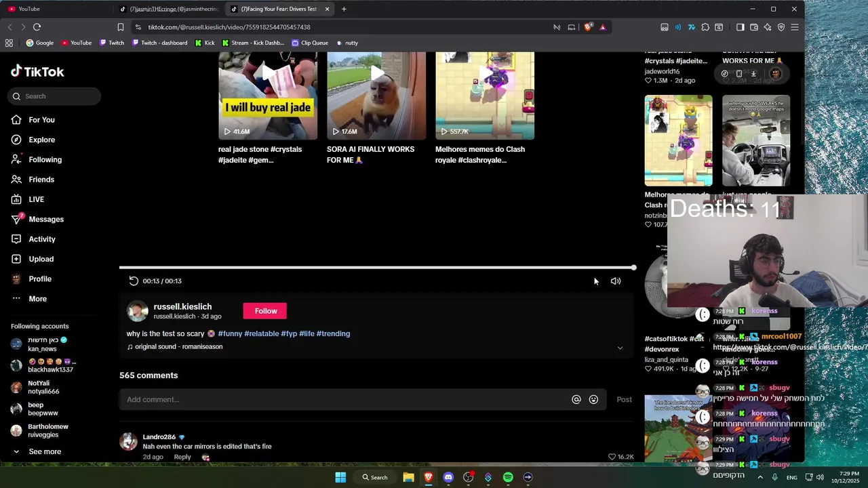Open the Brave VPN shield icon
The width and height of the screenshot is (868, 488).
781,27
